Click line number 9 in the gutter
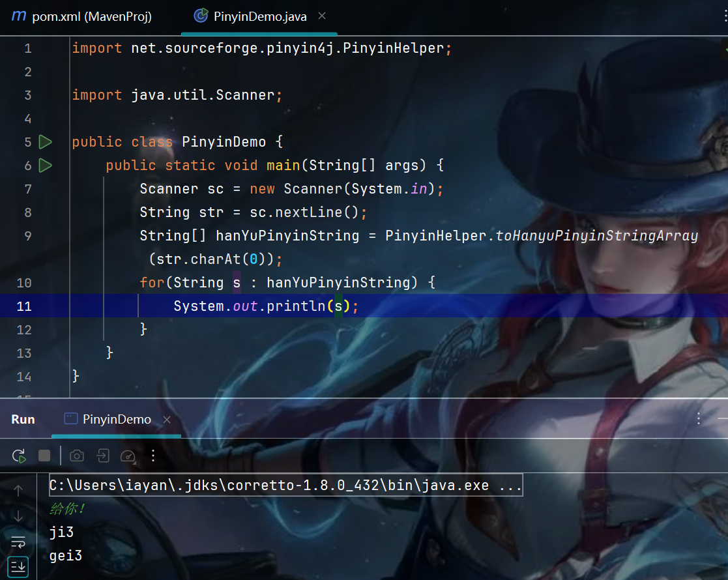728x580 pixels. coord(28,236)
